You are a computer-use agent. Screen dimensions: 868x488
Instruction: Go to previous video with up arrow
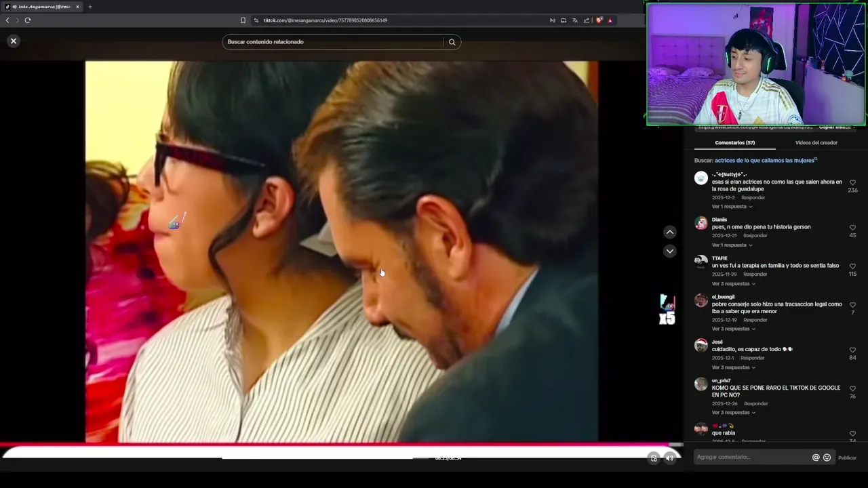(x=669, y=232)
